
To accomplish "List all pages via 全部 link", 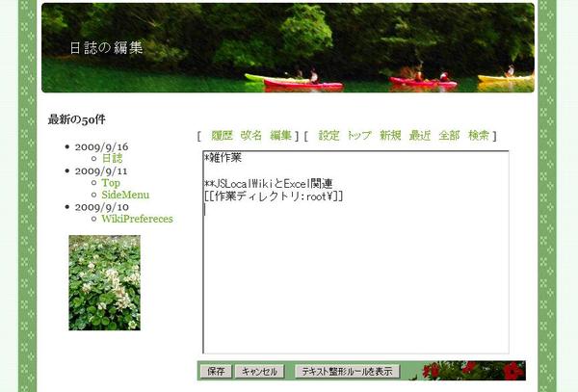I will [x=449, y=136].
